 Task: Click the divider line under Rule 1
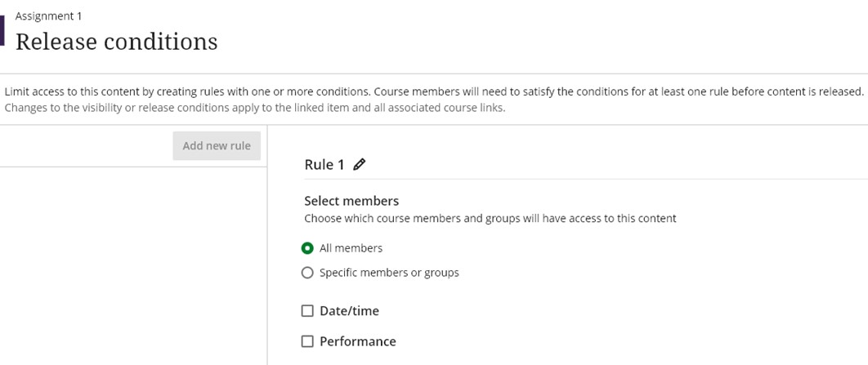(x=586, y=179)
